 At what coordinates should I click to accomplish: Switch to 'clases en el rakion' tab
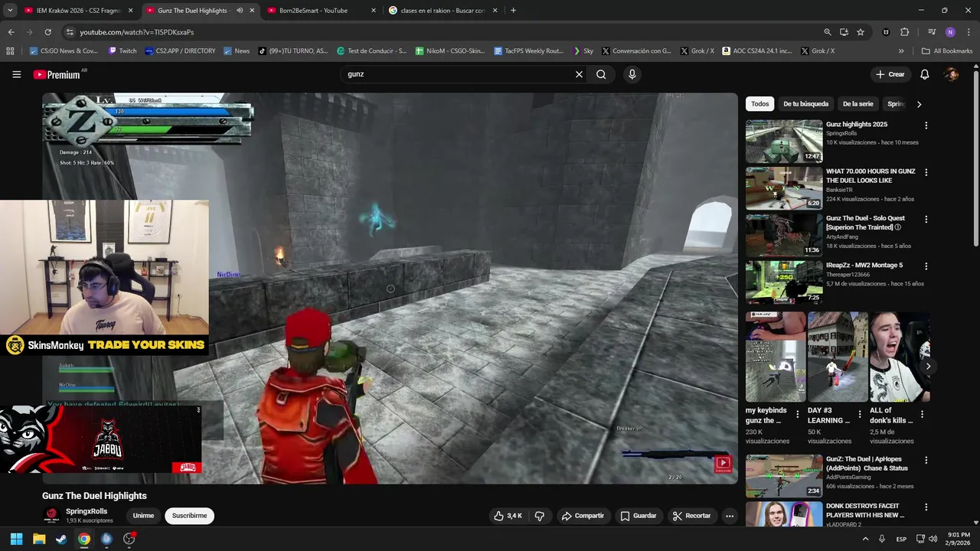[442, 11]
